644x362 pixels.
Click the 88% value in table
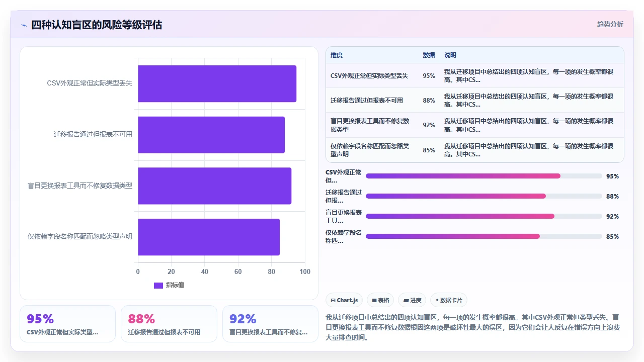(x=429, y=101)
